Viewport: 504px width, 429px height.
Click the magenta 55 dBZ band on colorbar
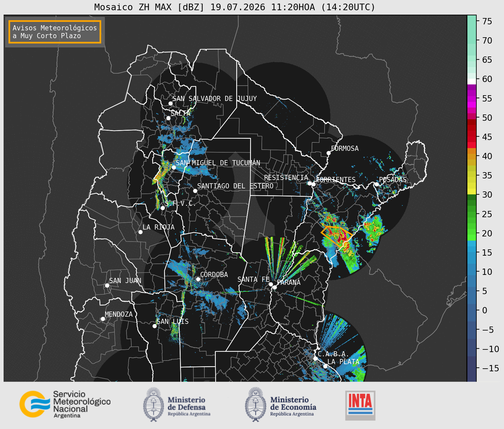472,99
